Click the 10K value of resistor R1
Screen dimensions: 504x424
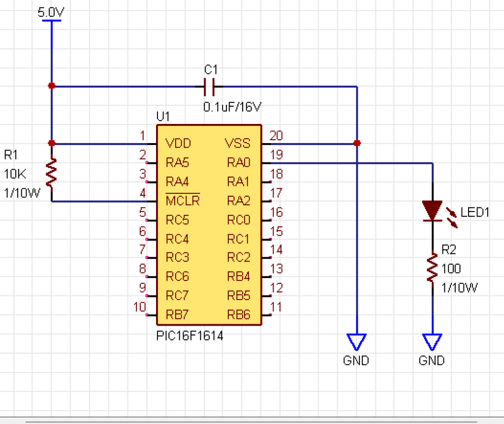point(15,173)
